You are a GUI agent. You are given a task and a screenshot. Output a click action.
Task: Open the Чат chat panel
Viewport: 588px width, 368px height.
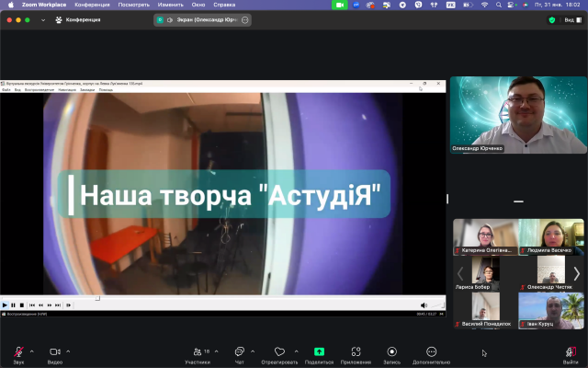pos(239,352)
